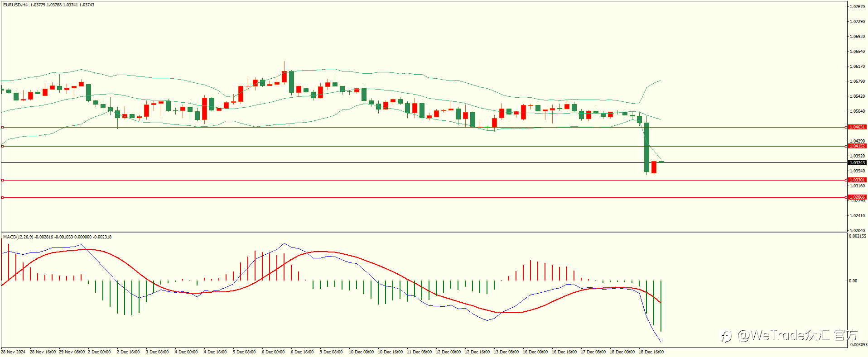Click the WeTrade watermark logo
This screenshot has height=357, width=868.
click(790, 335)
